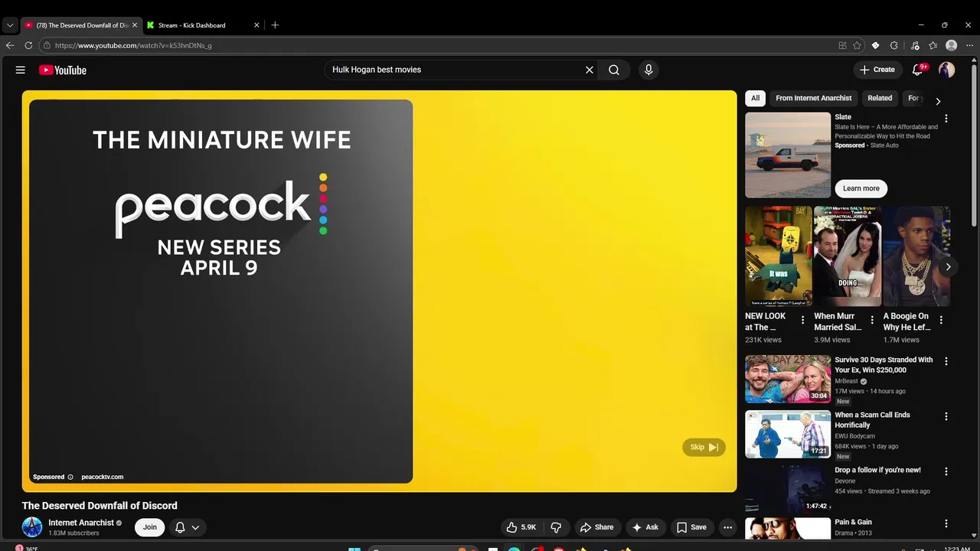Go to YouTube home via the logo

tap(63, 70)
